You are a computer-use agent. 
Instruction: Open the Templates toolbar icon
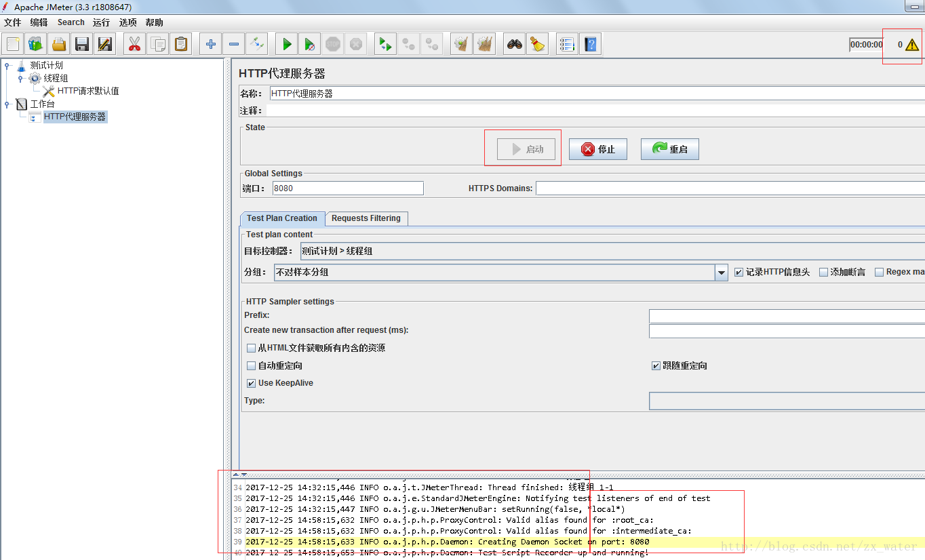(36, 45)
